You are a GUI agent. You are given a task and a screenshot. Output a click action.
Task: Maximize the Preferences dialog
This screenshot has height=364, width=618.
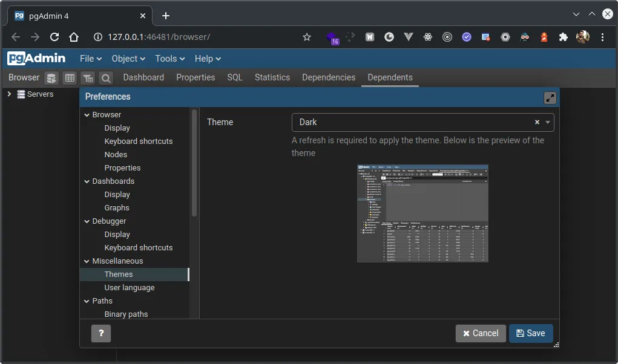point(550,97)
